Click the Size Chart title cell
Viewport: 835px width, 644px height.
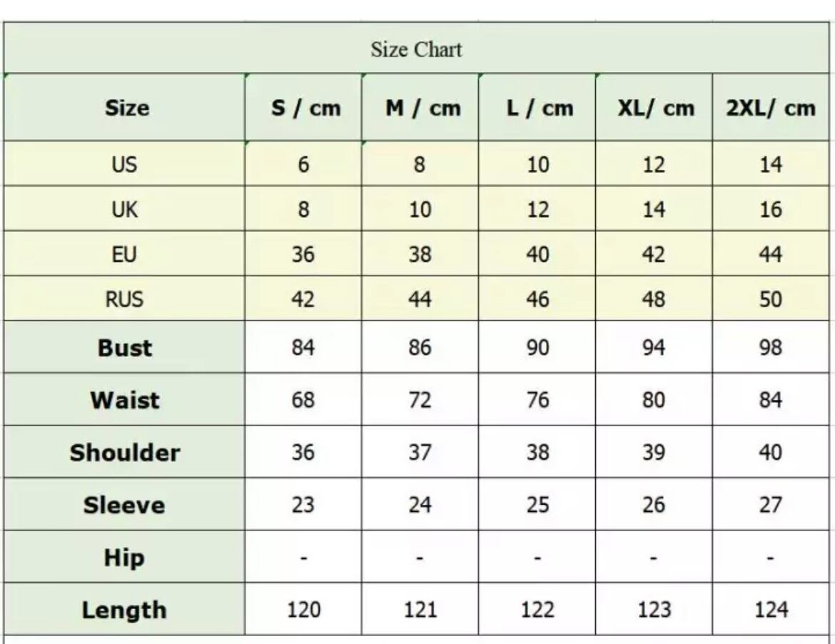click(417, 50)
